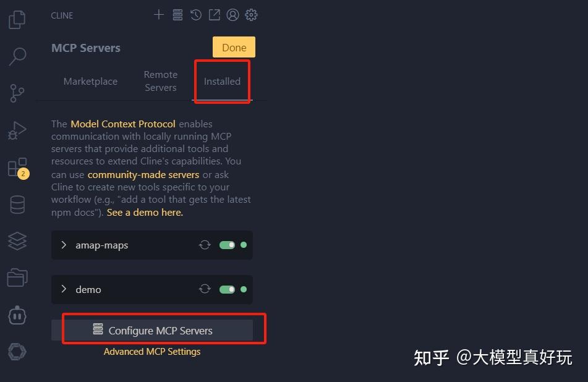This screenshot has height=382, width=588.
Task: Select the Extensions icon showing badge 2
Action: (x=17, y=167)
